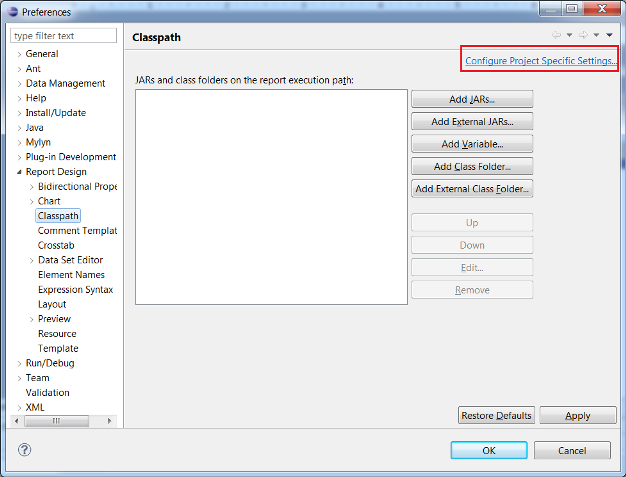
Task: Expand the Mylyn tree node
Action: coord(19,143)
